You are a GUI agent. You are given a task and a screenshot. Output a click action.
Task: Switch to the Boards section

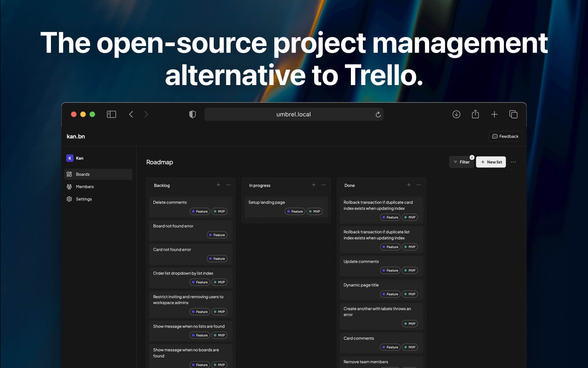82,174
